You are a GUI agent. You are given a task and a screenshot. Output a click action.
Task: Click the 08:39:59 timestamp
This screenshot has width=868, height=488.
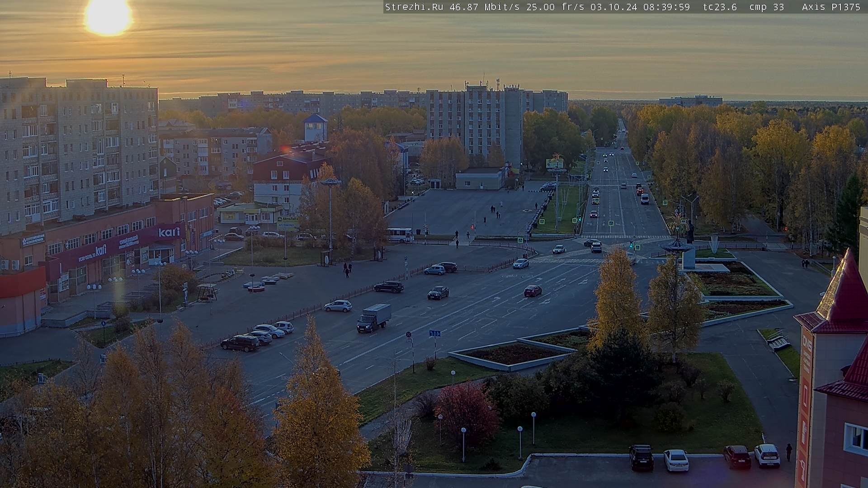pyautogui.click(x=666, y=7)
